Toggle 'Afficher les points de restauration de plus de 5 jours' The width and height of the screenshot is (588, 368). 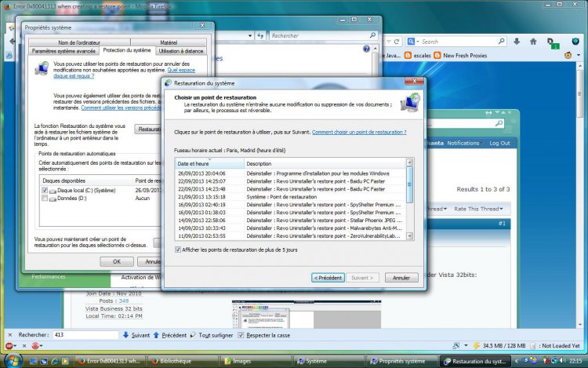(178, 250)
